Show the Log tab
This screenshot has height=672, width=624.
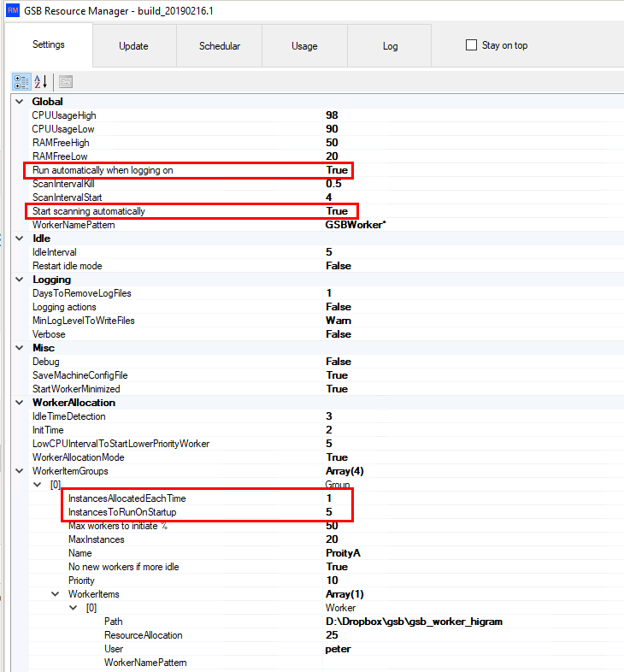(390, 46)
